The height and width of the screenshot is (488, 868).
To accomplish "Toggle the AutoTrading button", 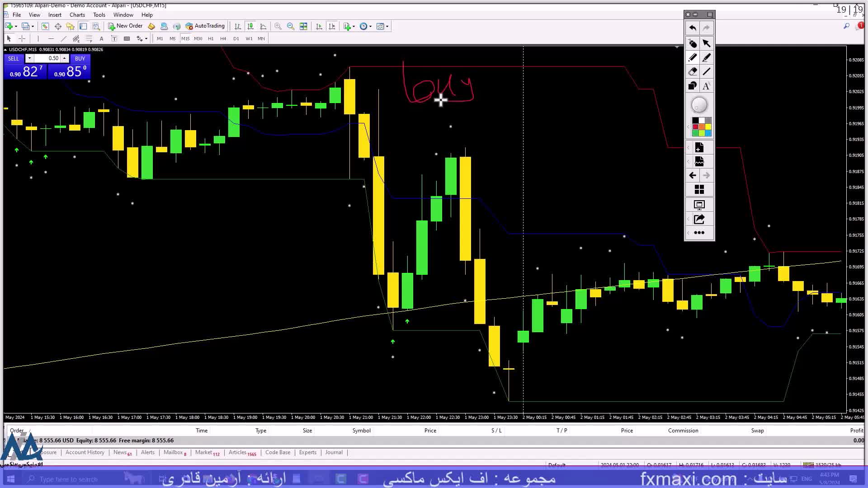I will [205, 26].
